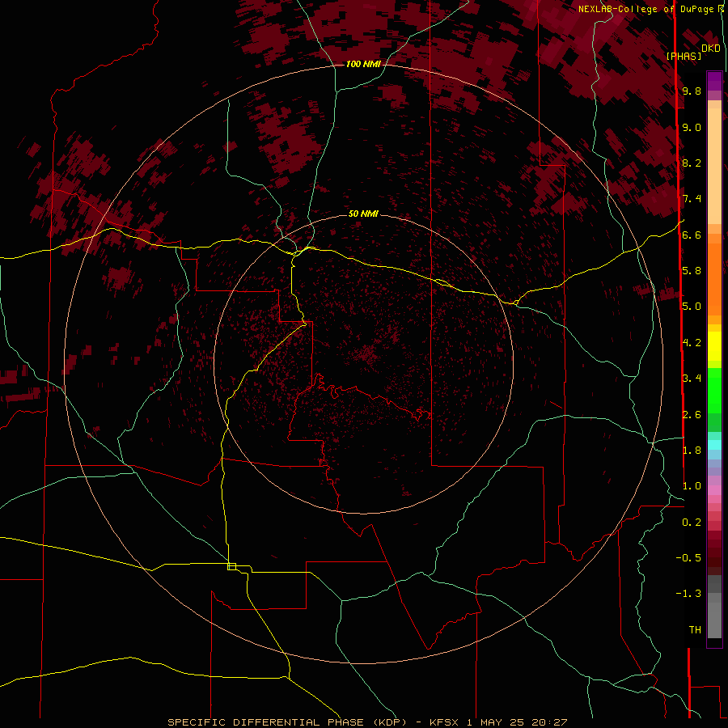
Task: Click the 2.6 scale value
Action: pos(692,415)
